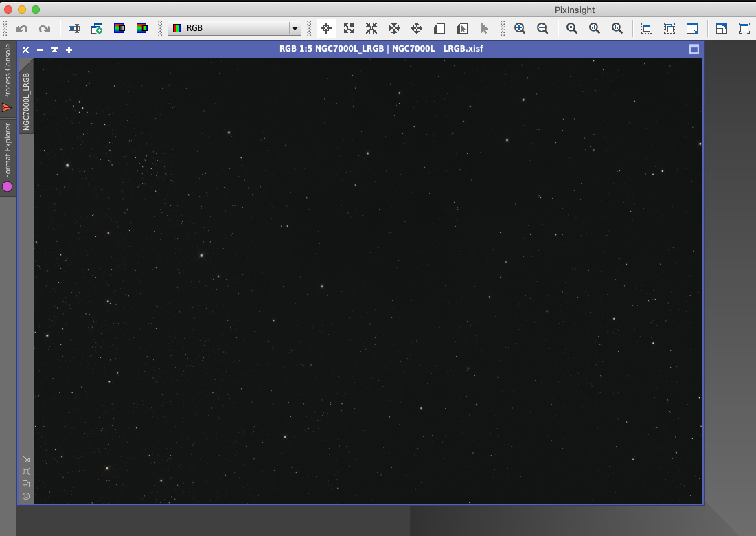This screenshot has width=756, height=536.
Task: Click the inward-arrows shrink view icon
Action: tap(371, 28)
